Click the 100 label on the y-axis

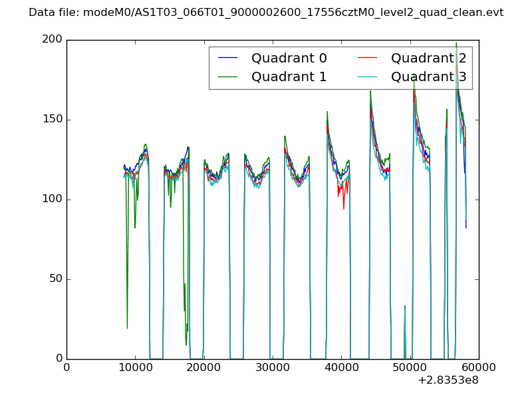point(53,199)
